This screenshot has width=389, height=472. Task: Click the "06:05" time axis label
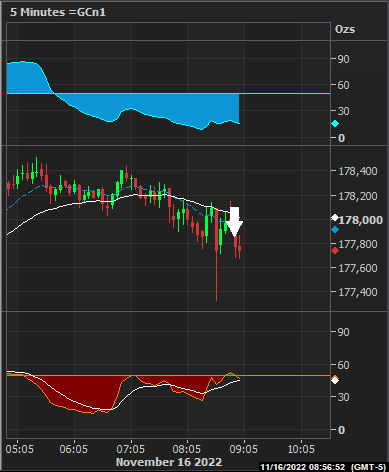point(73,449)
